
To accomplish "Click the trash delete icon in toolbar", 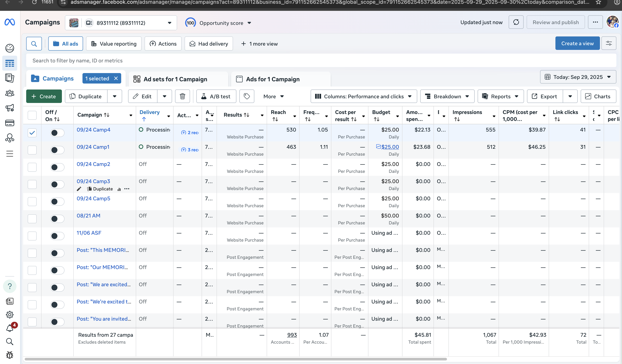I will 182,96.
